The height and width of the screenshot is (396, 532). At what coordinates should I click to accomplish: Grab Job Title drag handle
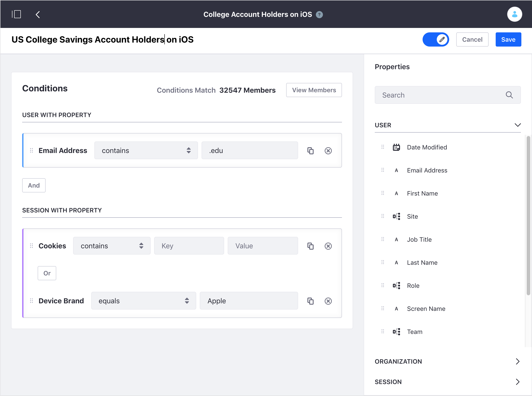pos(382,239)
